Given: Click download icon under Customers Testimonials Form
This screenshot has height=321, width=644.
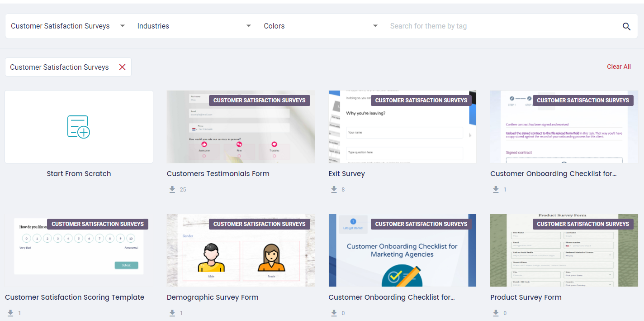Looking at the screenshot, I should click(172, 189).
